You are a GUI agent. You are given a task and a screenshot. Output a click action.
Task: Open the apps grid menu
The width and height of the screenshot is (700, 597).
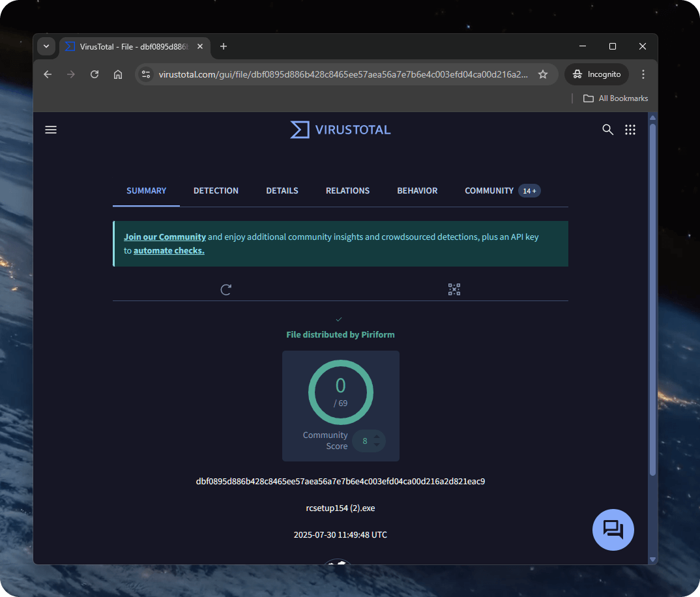coord(630,130)
